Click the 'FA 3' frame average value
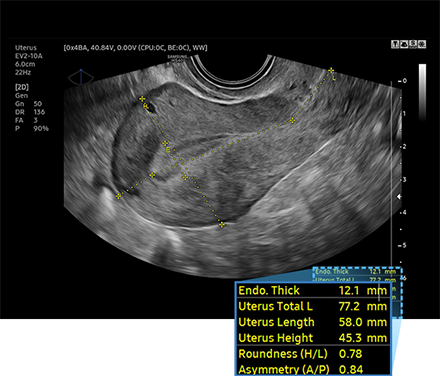 pyautogui.click(x=26, y=120)
